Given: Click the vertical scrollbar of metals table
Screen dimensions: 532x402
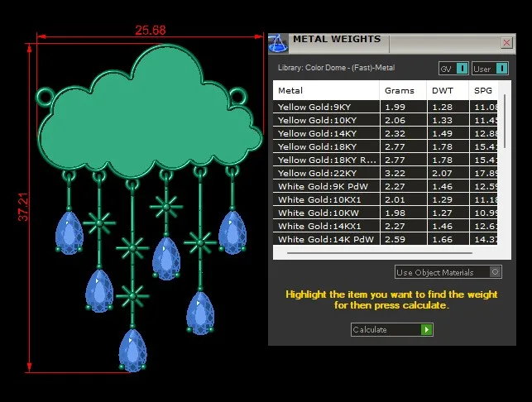Looking at the screenshot, I should [505, 121].
